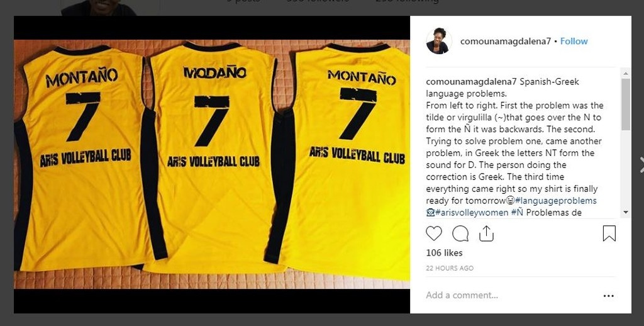644x326 pixels.
Task: Click the jersey photo in the post
Action: click(212, 164)
